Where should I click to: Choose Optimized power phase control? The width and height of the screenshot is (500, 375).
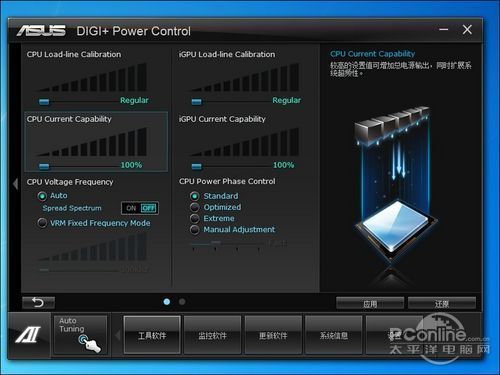click(x=195, y=207)
